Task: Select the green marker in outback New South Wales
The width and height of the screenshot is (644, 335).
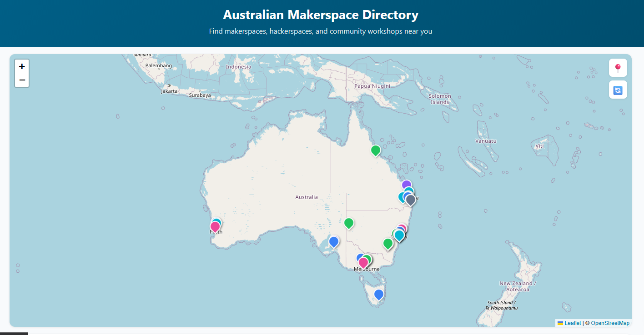Action: point(349,223)
